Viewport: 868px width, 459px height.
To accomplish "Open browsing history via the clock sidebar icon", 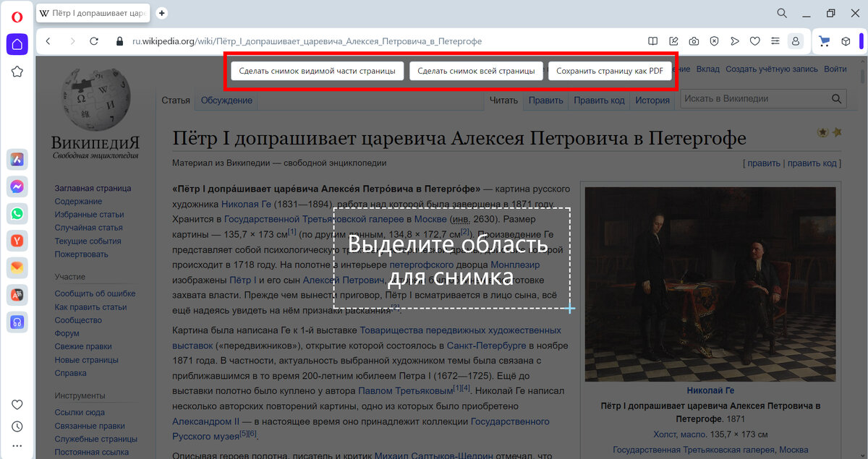I will [17, 425].
